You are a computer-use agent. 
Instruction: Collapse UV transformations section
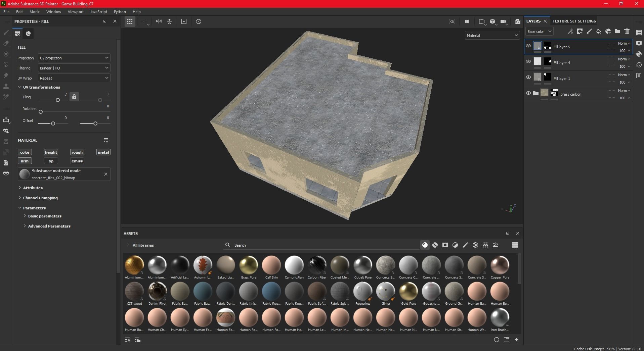coord(20,87)
